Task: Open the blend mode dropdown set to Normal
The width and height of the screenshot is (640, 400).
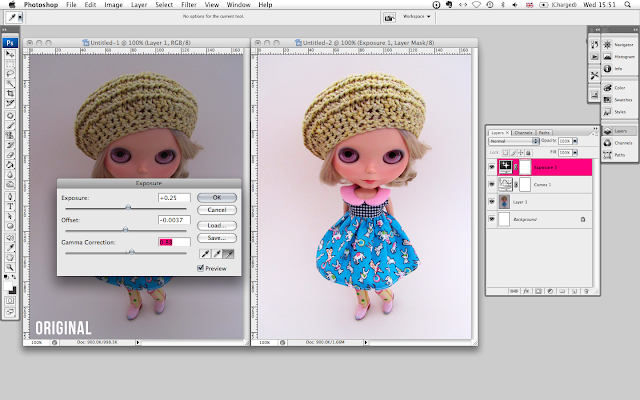Action: point(510,141)
